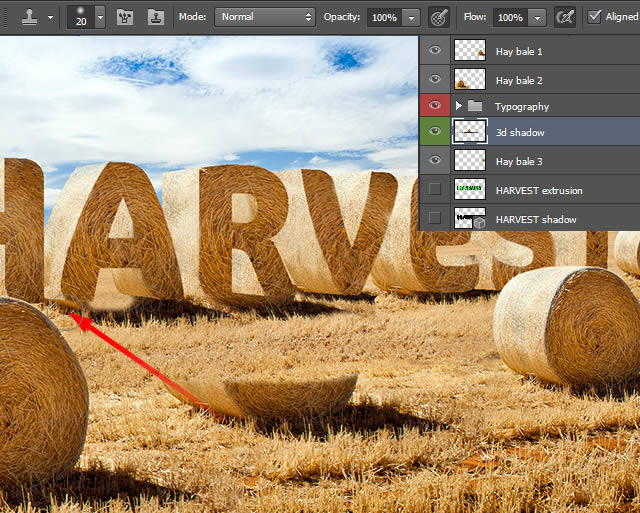Open the brush preset picker dropdown arrow
The height and width of the screenshot is (513, 640).
click(x=100, y=17)
